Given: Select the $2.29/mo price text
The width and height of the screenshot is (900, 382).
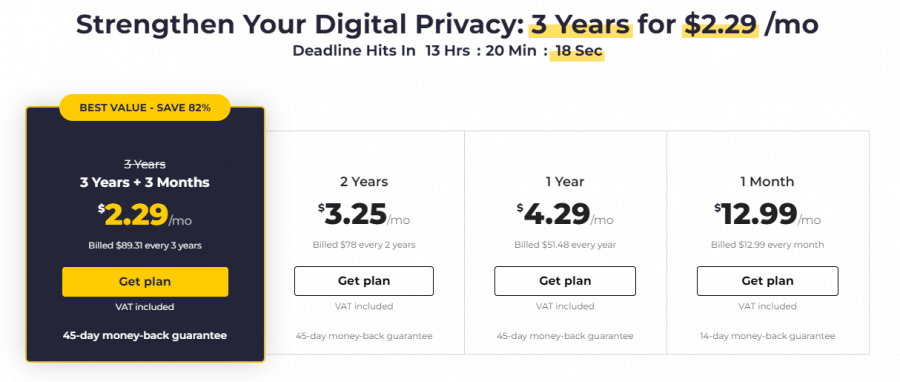Looking at the screenshot, I should pyautogui.click(x=145, y=215).
